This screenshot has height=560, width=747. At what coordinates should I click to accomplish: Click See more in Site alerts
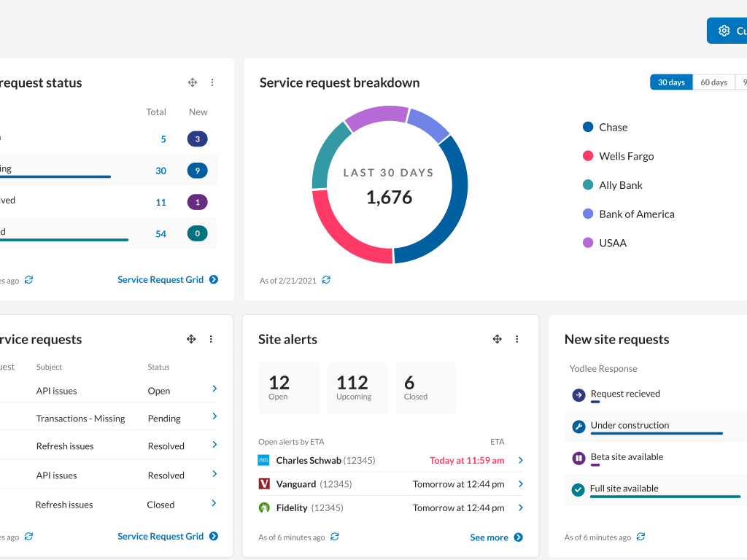496,537
